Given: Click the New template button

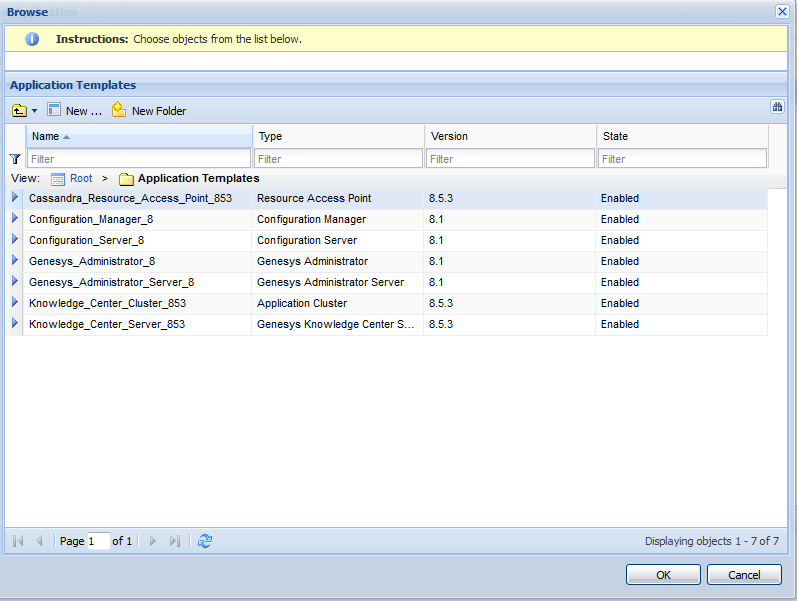Looking at the screenshot, I should coord(75,110).
